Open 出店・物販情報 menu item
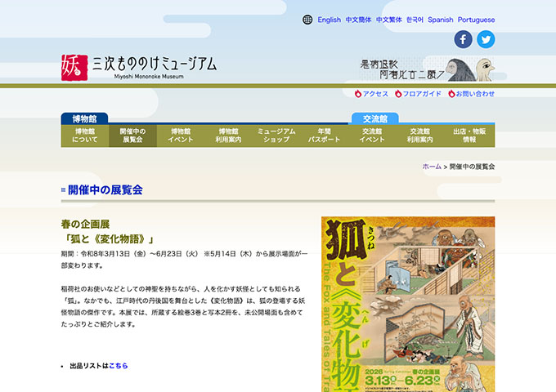The width and height of the screenshot is (556, 392). point(469,136)
